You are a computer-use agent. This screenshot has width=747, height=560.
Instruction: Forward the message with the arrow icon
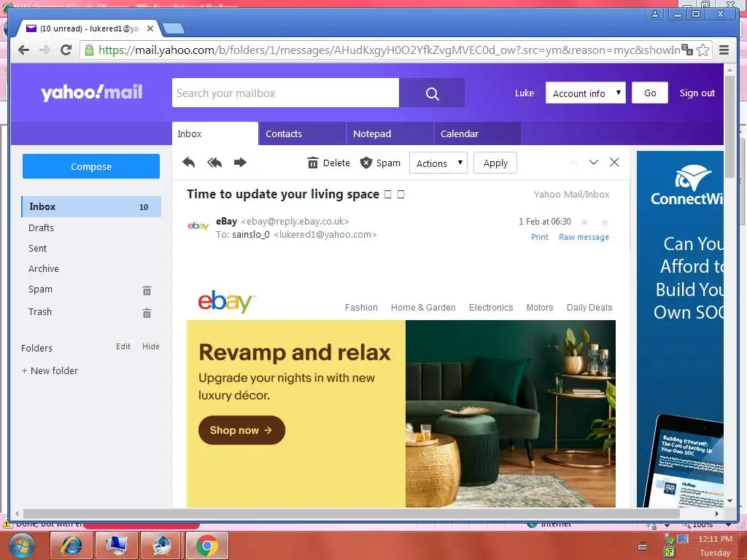(240, 163)
